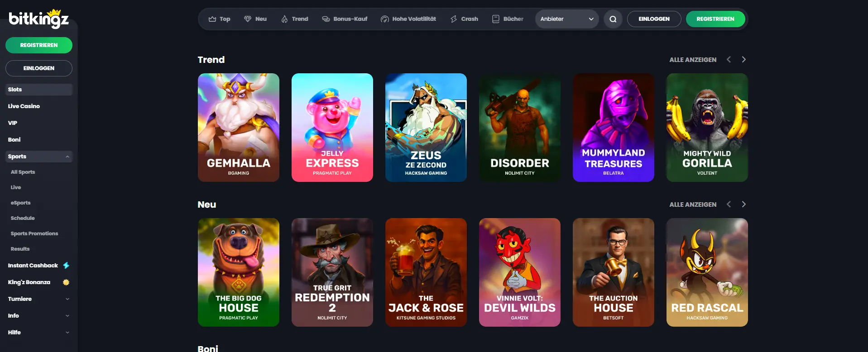Viewport: 868px width, 352px height.
Task: Open Sports Promotions submenu item
Action: (x=34, y=233)
